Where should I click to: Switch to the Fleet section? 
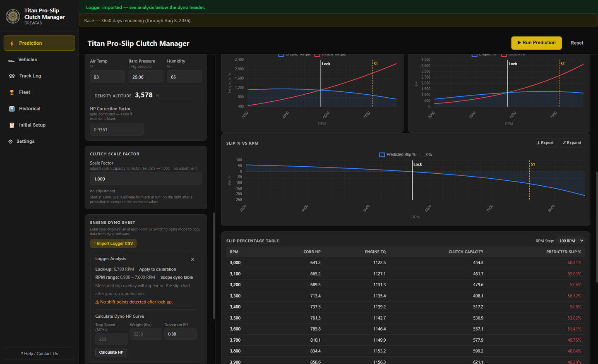click(x=39, y=92)
